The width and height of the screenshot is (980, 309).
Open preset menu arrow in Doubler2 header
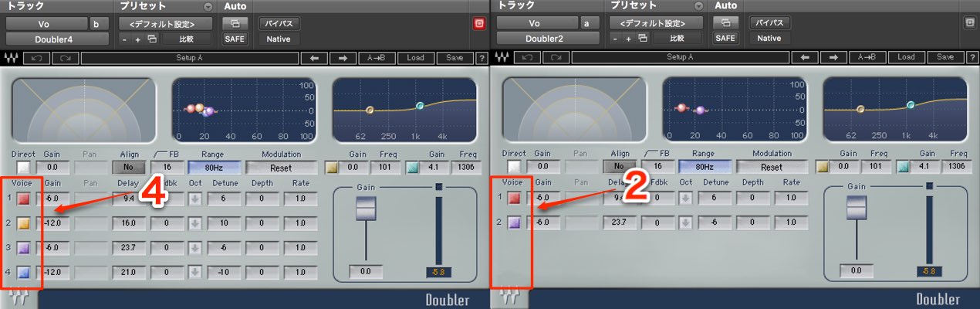click(x=698, y=6)
